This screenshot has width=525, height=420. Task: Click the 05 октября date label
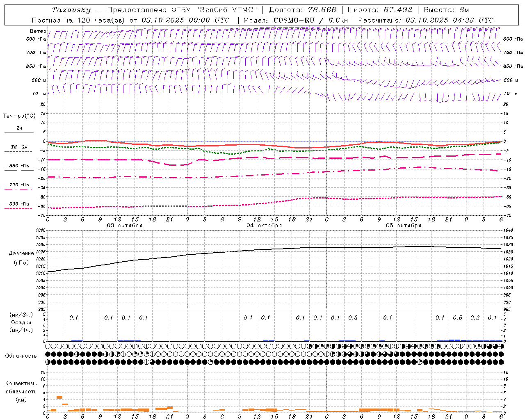404,225
